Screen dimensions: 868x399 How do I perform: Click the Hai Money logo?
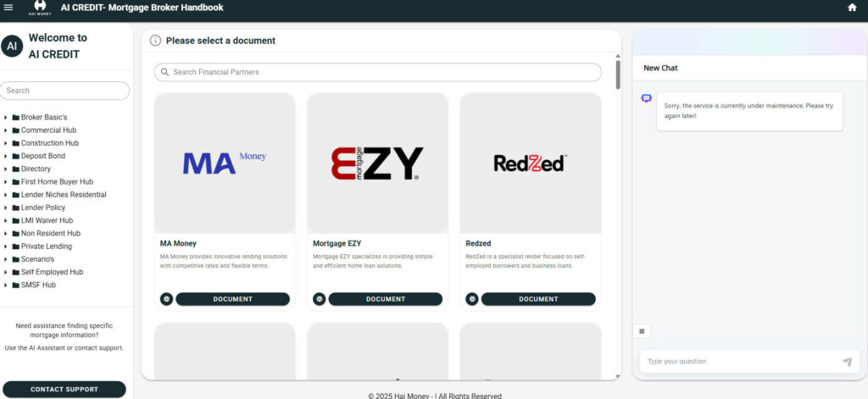tap(38, 8)
